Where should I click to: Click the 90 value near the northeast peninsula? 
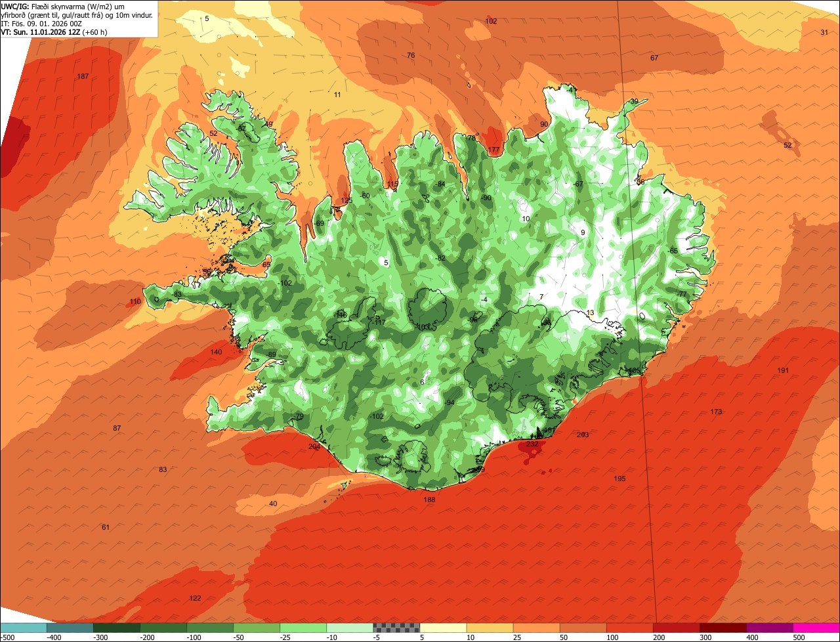(544, 124)
